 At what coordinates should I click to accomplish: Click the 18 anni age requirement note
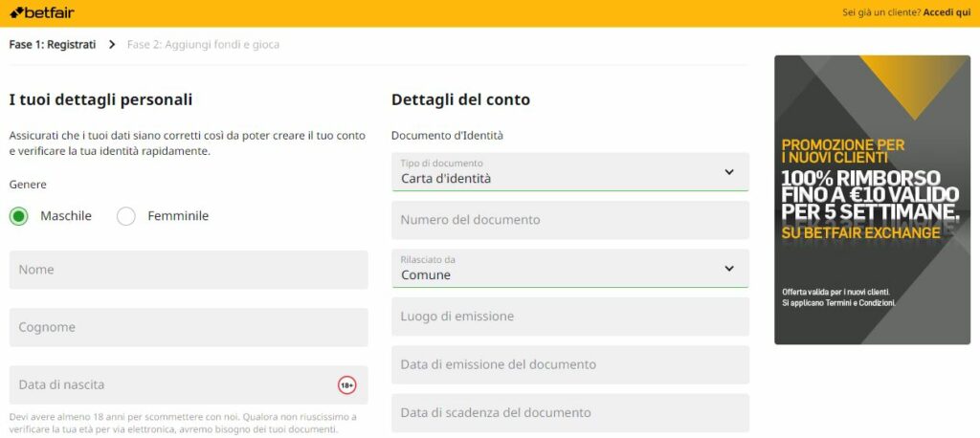point(183,423)
